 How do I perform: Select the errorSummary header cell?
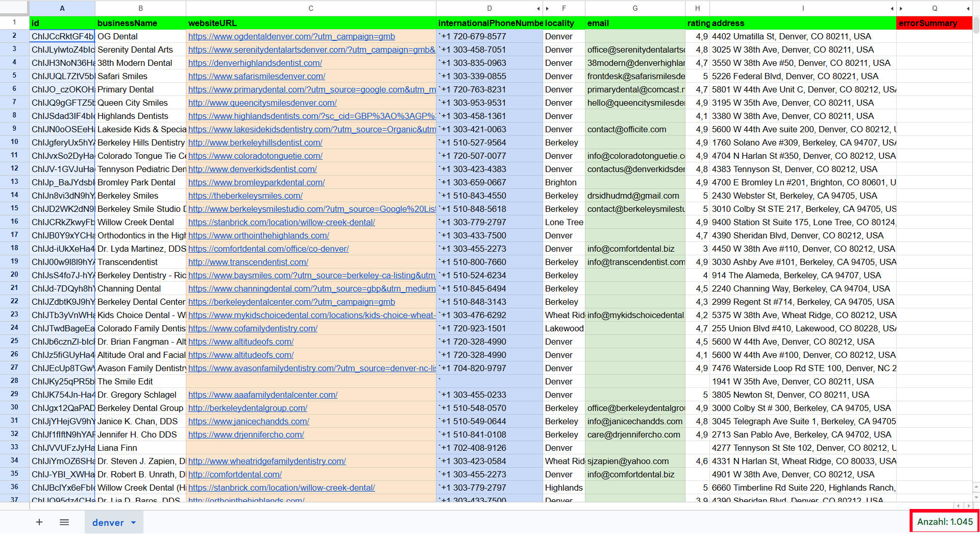pos(934,23)
